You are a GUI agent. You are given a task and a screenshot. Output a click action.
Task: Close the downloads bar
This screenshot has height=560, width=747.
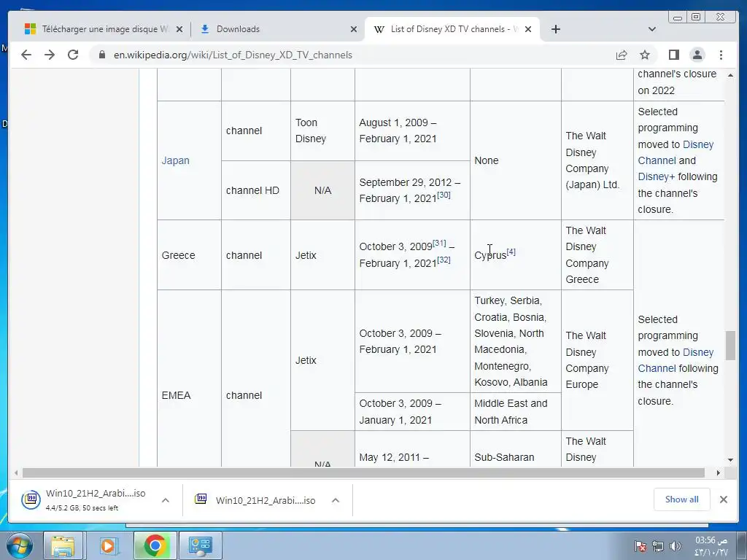pos(723,499)
